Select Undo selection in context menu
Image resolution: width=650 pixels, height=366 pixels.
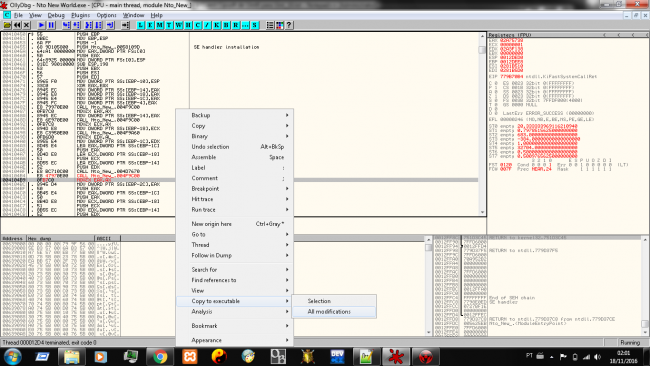235,147
